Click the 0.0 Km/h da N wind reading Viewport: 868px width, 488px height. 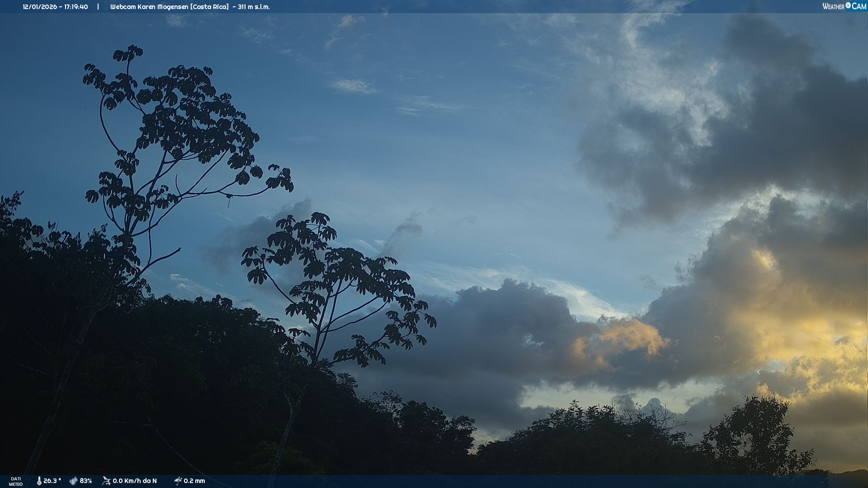[x=135, y=481]
